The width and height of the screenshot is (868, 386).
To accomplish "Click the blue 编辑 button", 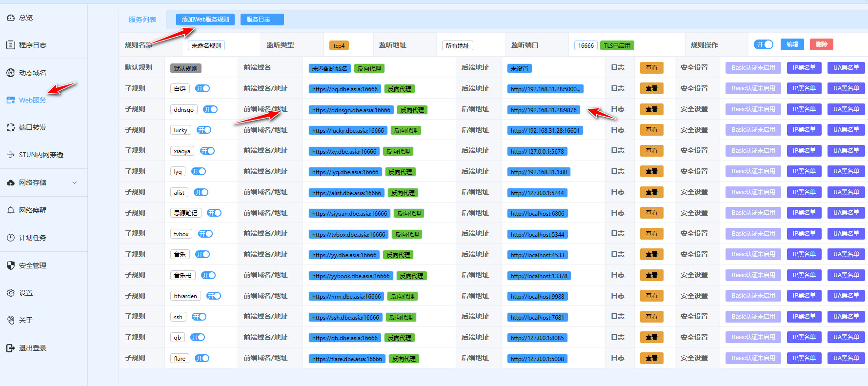I will [x=793, y=44].
